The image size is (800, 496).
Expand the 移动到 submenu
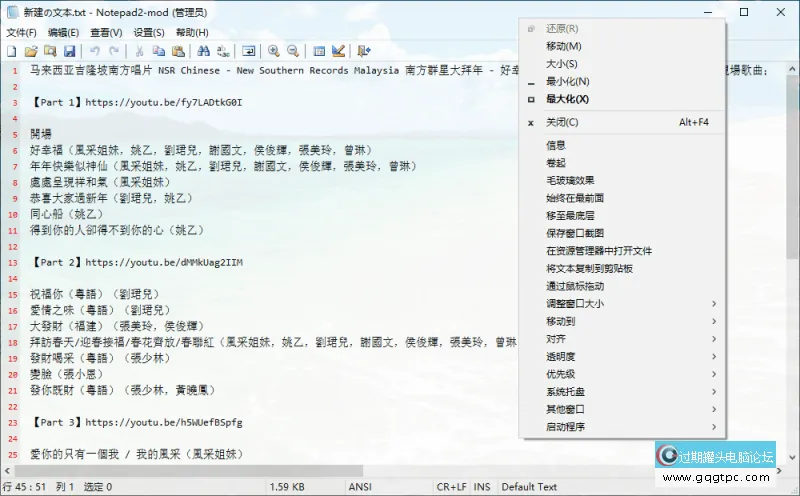pos(622,321)
